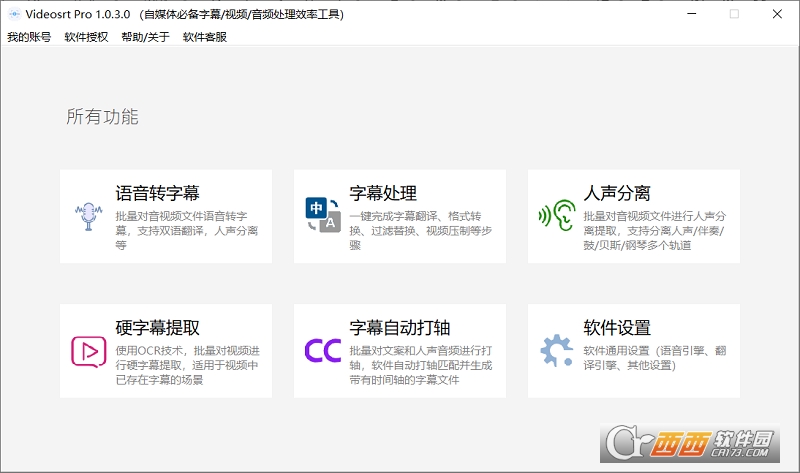
Task: Open the 软件授权 menu
Action: tap(86, 37)
